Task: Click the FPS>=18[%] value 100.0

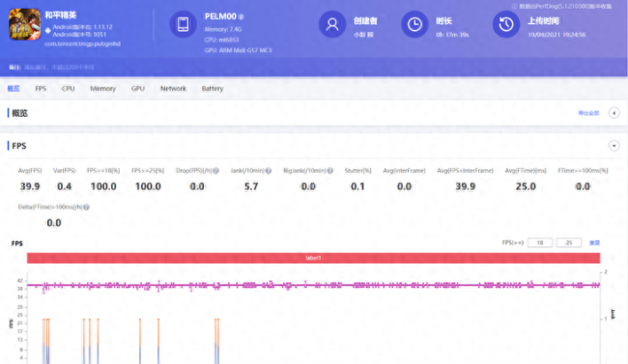Action: [x=103, y=186]
